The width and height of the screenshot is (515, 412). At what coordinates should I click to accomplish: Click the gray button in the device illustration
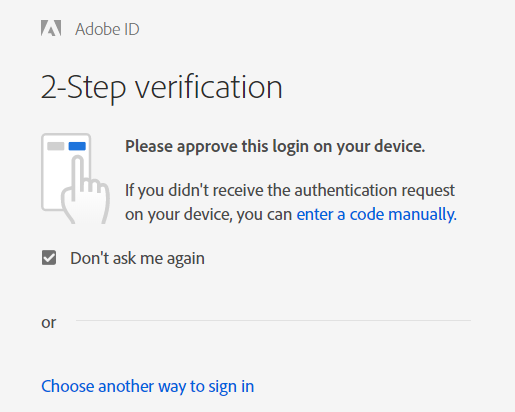pos(56,146)
